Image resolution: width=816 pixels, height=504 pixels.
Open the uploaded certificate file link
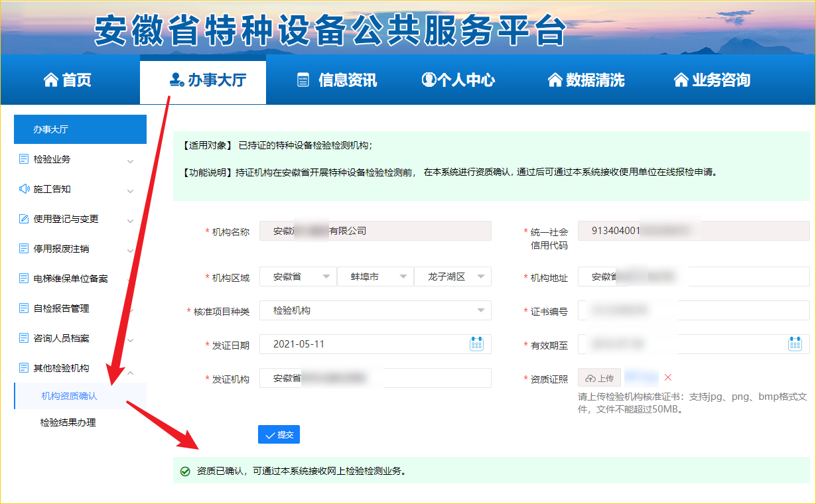(642, 377)
